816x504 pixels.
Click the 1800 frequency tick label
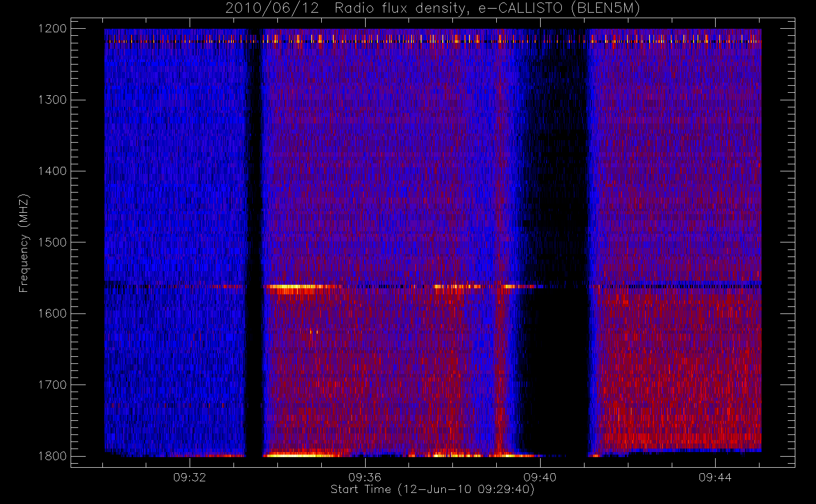point(53,456)
